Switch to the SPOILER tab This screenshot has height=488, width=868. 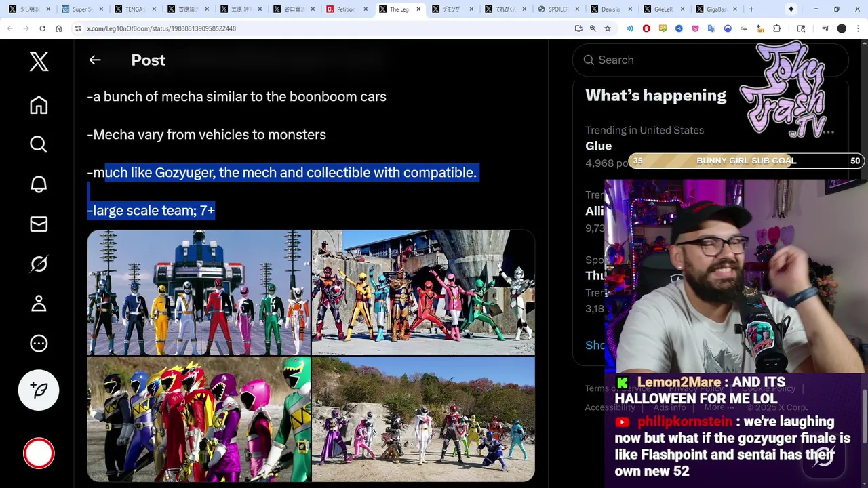557,9
